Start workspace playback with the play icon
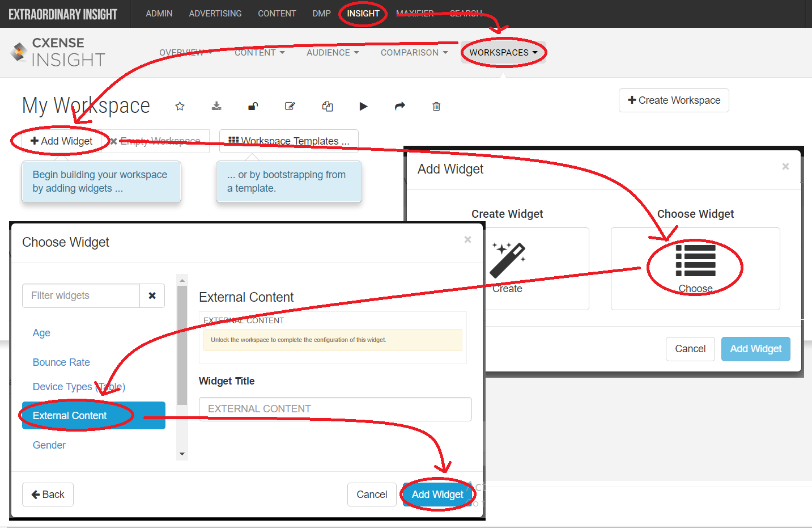 click(x=363, y=106)
